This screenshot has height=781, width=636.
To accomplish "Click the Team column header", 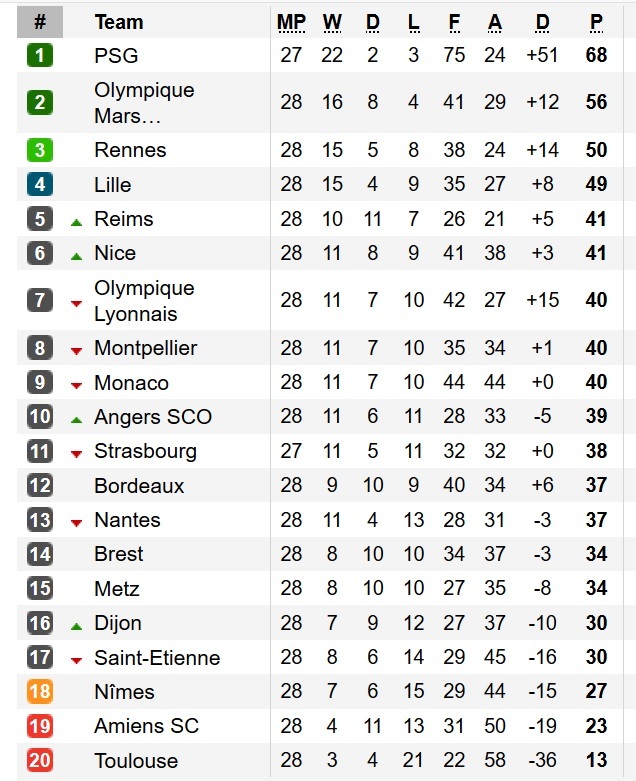I will pos(118,22).
